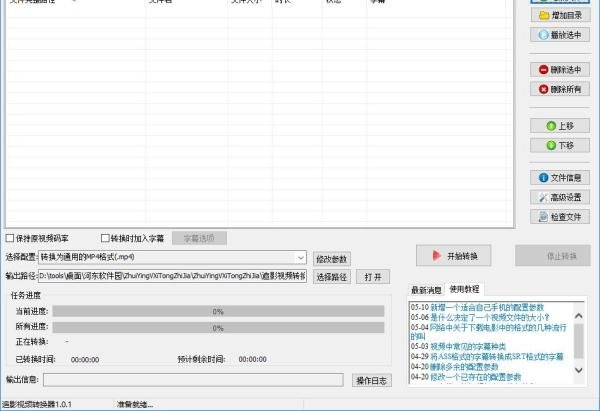600x411 pixels.
Task: Click the 当前进度 progress bar
Action: pyautogui.click(x=218, y=311)
